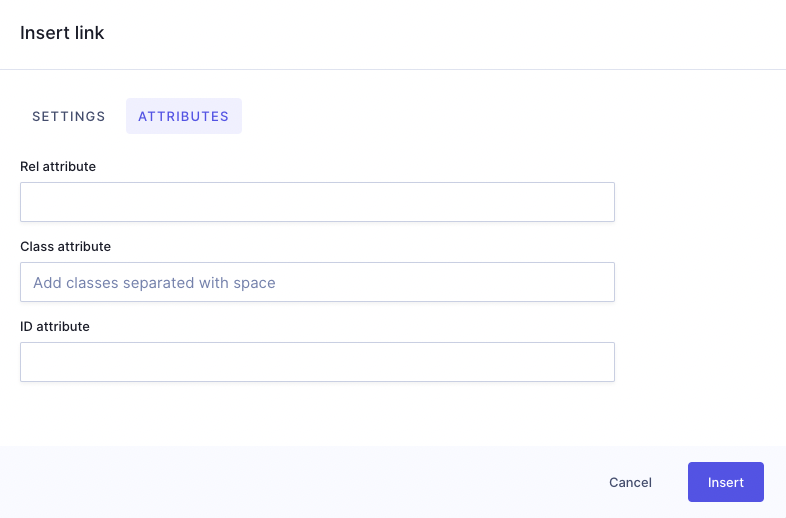Click the highlighted Attributes tab label
786x518 pixels.
point(183,116)
